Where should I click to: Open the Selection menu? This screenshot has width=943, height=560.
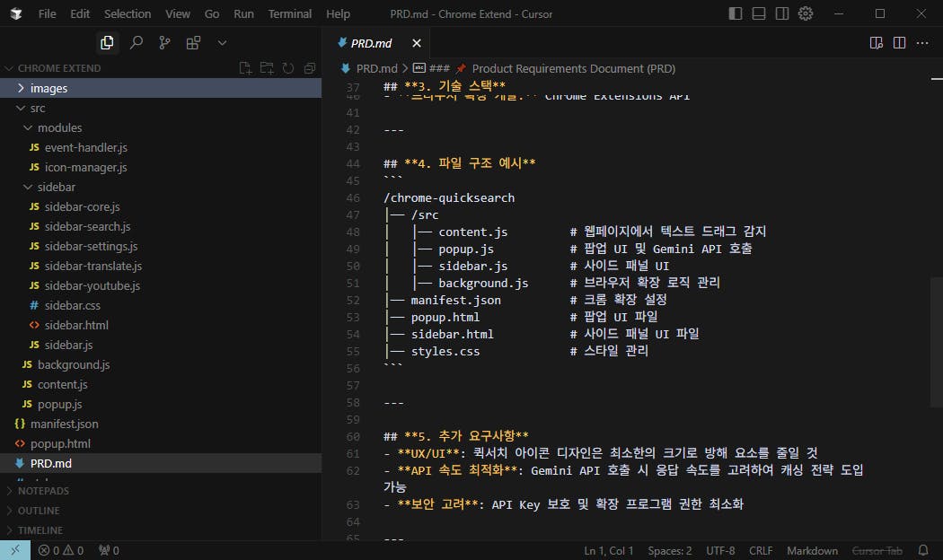point(128,13)
